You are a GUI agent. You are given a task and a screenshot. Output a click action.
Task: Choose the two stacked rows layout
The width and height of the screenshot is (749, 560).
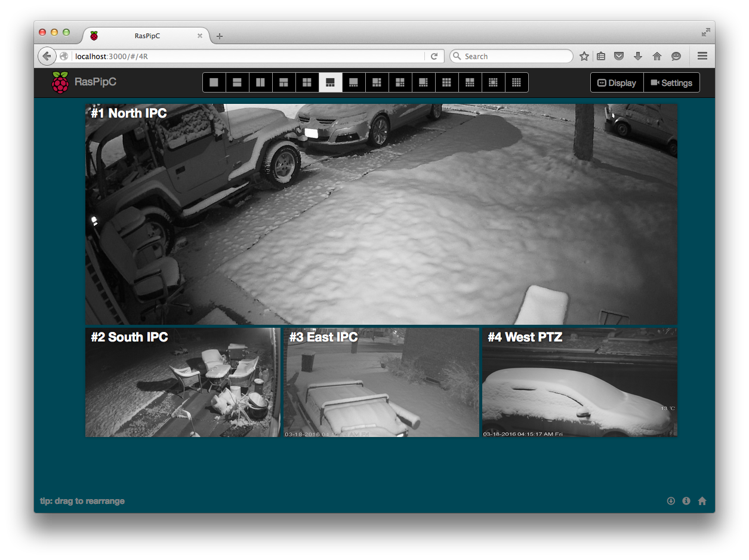click(x=237, y=82)
